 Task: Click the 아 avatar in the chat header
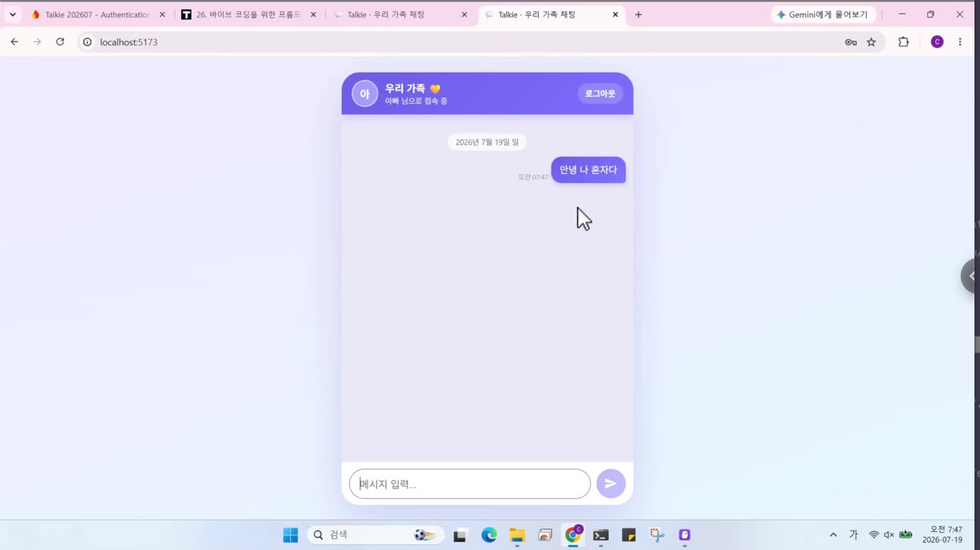[365, 94]
